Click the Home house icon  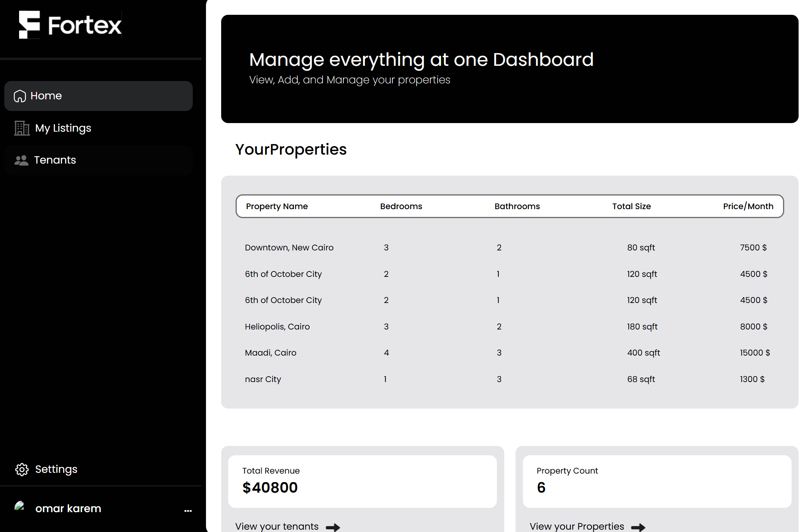[19, 96]
